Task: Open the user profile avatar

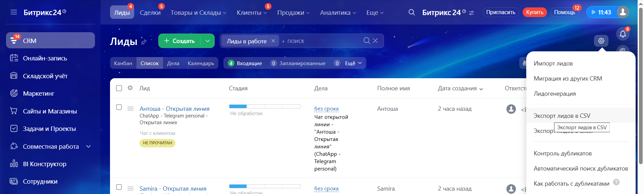Action: coord(623,12)
